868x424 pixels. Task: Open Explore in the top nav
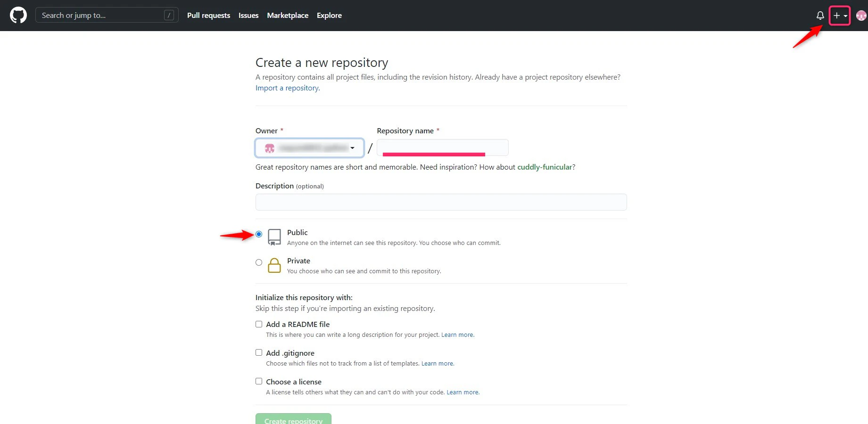[329, 16]
